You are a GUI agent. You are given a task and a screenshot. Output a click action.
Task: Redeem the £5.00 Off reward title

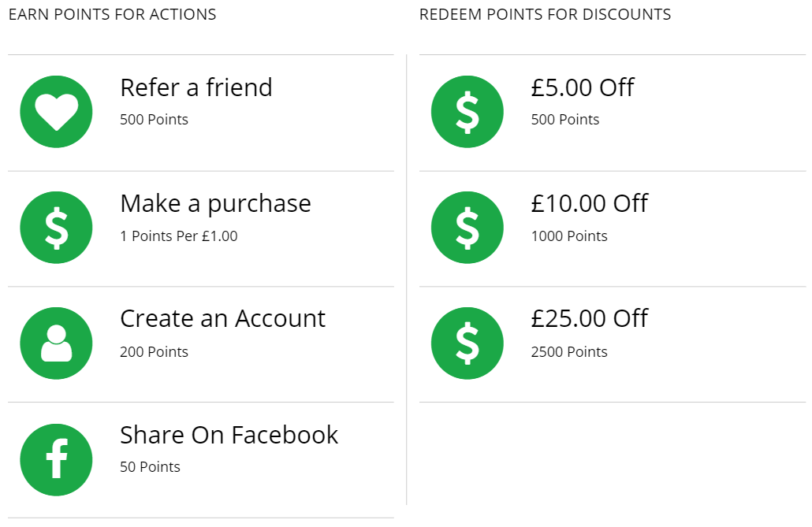582,87
